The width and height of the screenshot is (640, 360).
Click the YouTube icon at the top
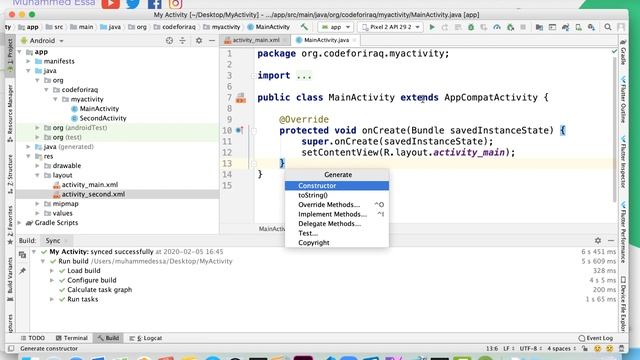pos(111,4)
